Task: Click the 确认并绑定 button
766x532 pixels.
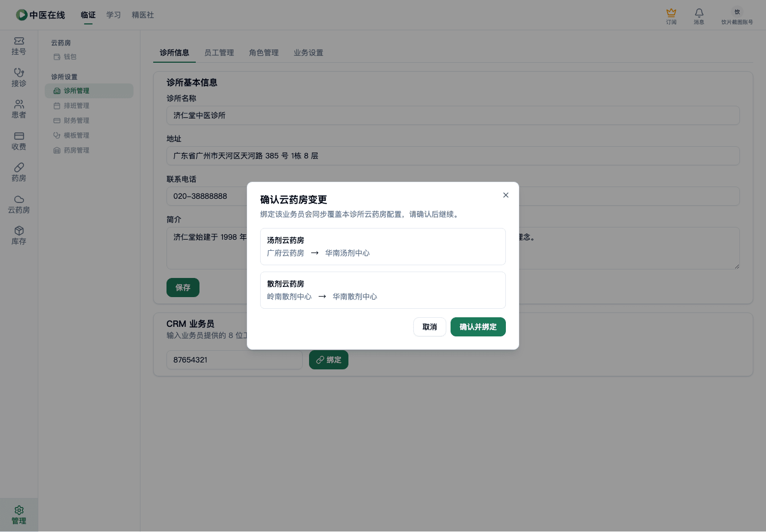Action: click(x=478, y=327)
